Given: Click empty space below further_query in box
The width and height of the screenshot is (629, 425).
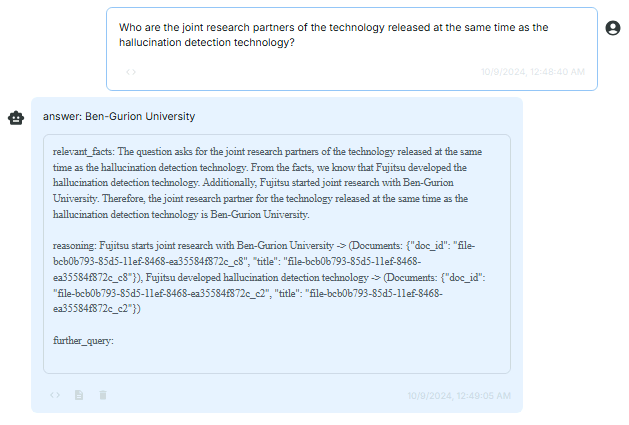Looking at the screenshot, I should (277, 360).
